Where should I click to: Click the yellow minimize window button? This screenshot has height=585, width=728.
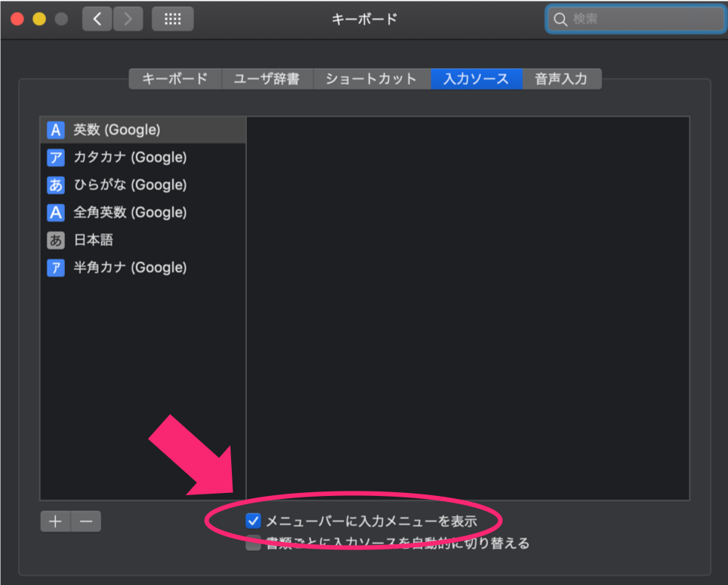point(39,19)
